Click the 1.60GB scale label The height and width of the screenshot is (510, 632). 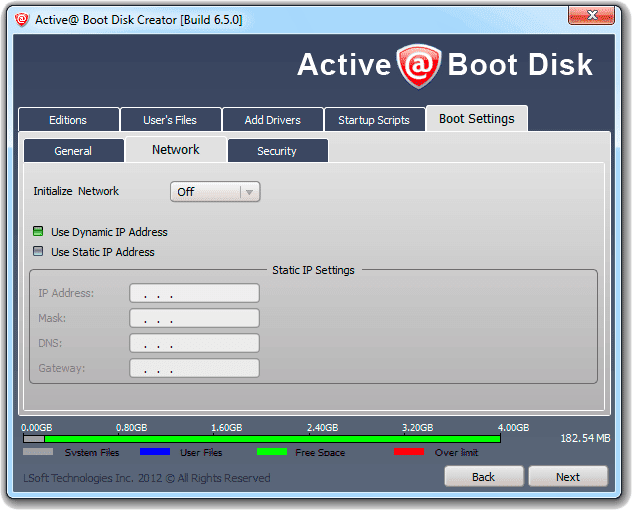tap(227, 427)
